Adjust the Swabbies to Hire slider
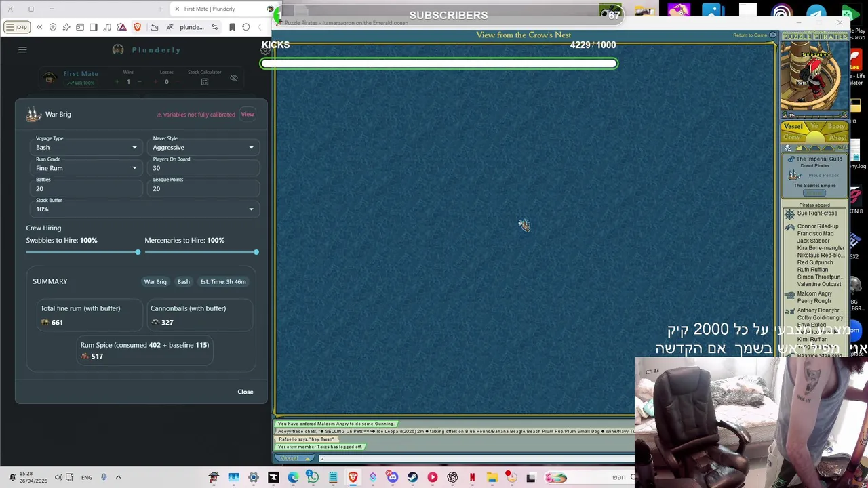Image resolution: width=868 pixels, height=488 pixels. pos(138,252)
